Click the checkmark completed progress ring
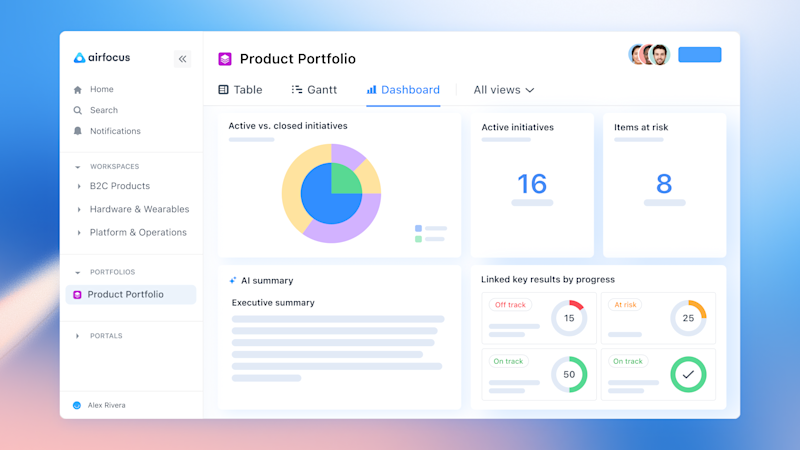Image resolution: width=800 pixels, height=450 pixels. pos(688,374)
